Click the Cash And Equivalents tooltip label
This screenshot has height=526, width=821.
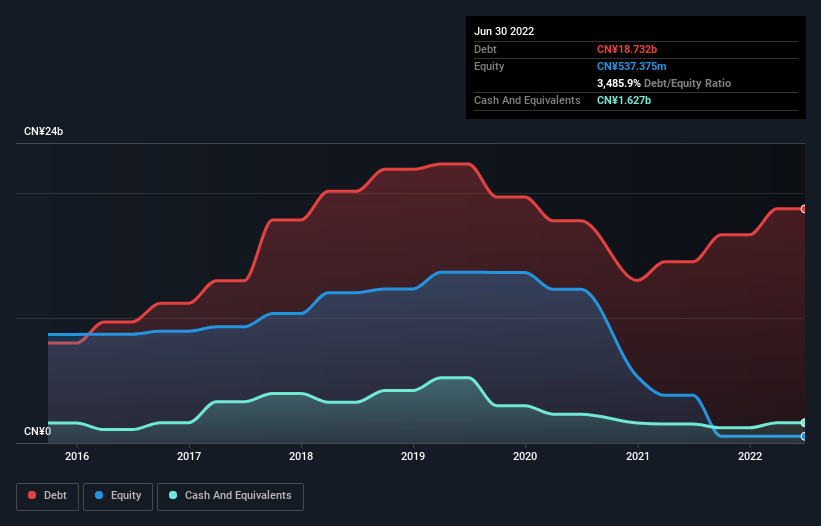point(527,100)
